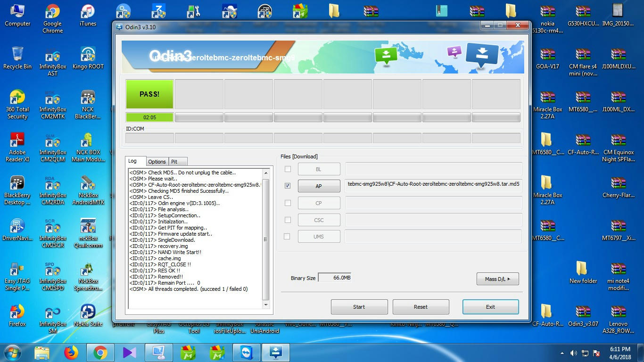This screenshot has height=362, width=644.
Task: Enable the BL file checkbox
Action: tap(288, 169)
